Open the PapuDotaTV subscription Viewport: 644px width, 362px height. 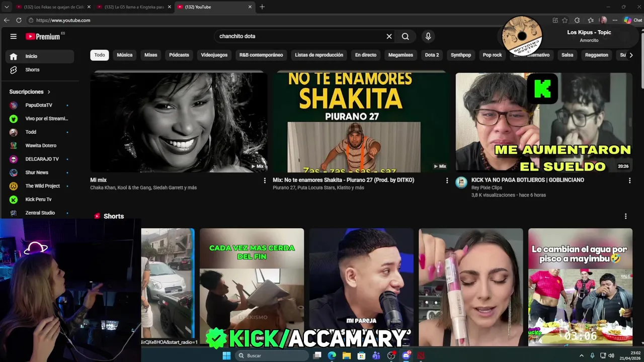[39, 105]
